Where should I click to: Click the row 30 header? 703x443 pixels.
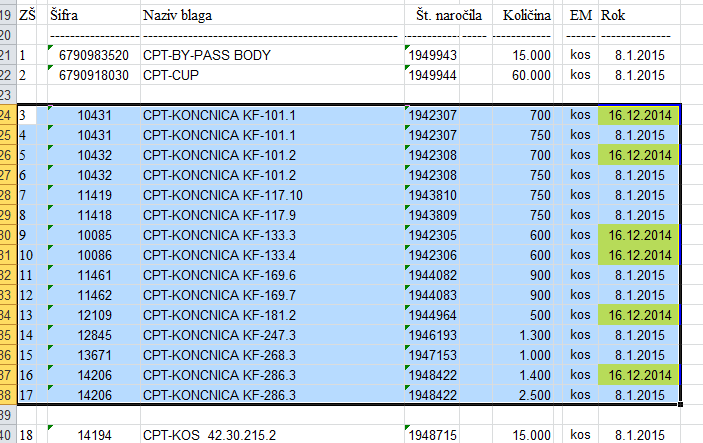coord(7,234)
